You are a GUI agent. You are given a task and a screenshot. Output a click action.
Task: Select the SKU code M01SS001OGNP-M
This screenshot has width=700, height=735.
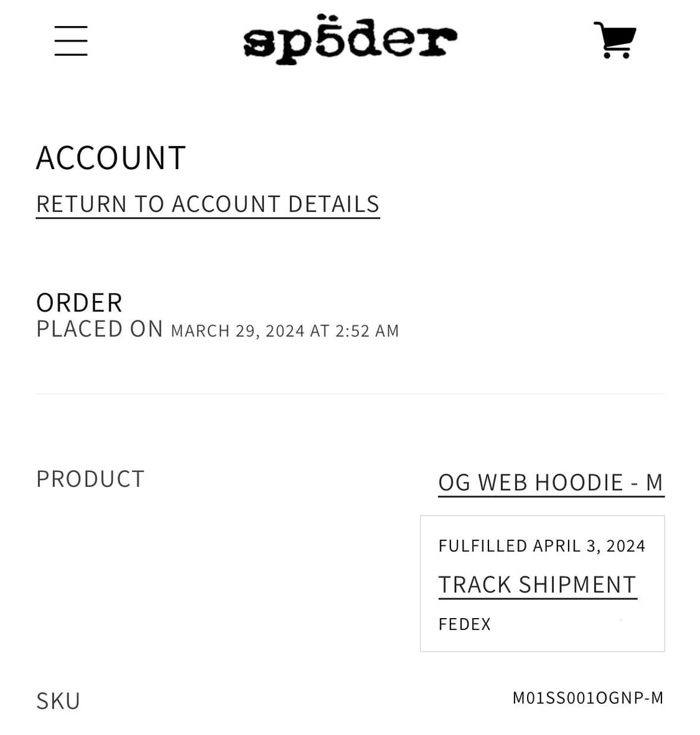[x=588, y=698]
